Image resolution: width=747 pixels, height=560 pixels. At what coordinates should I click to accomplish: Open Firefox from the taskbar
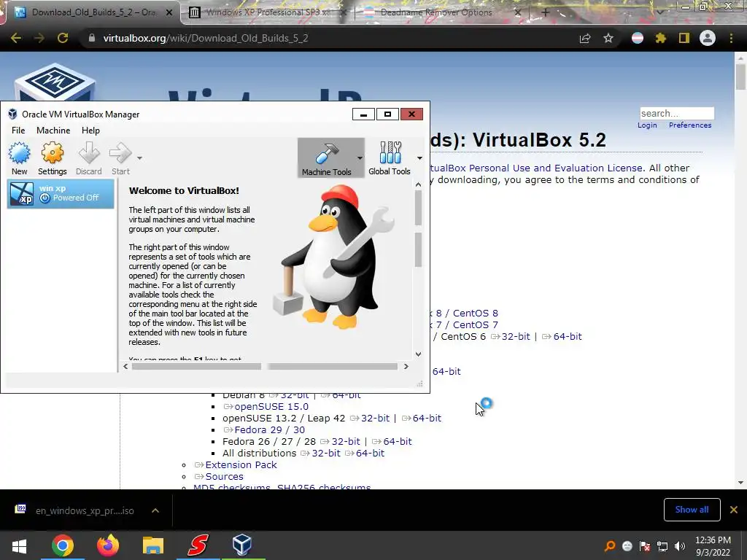click(108, 545)
